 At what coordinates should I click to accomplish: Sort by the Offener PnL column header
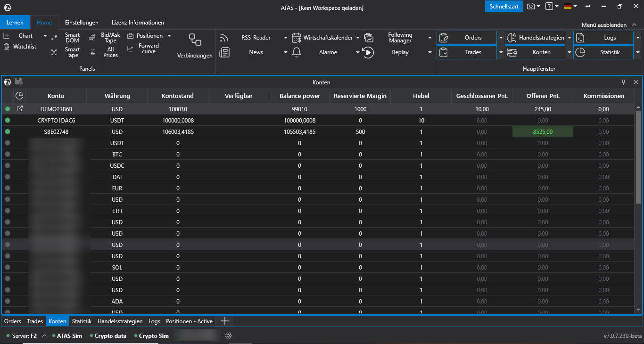click(x=543, y=96)
